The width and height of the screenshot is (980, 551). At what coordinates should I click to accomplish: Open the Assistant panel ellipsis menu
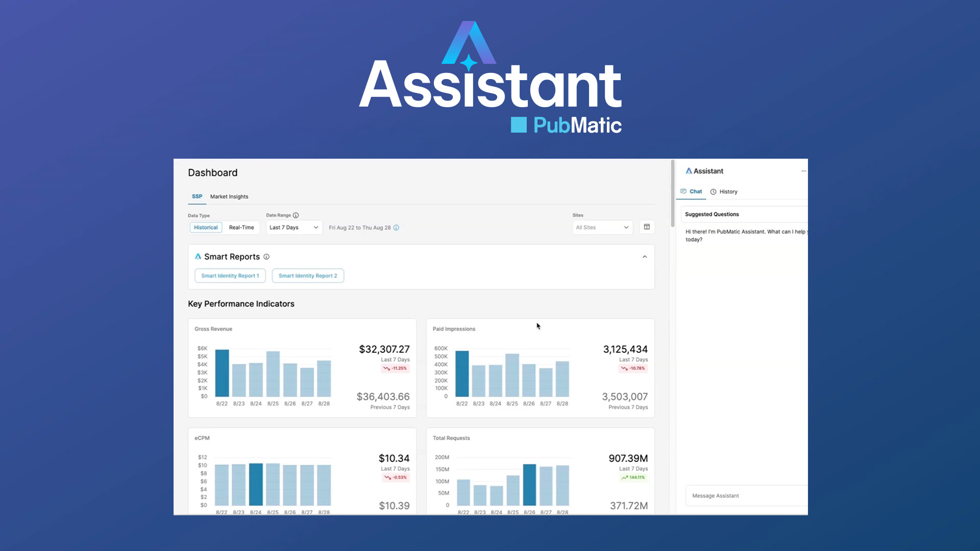803,171
